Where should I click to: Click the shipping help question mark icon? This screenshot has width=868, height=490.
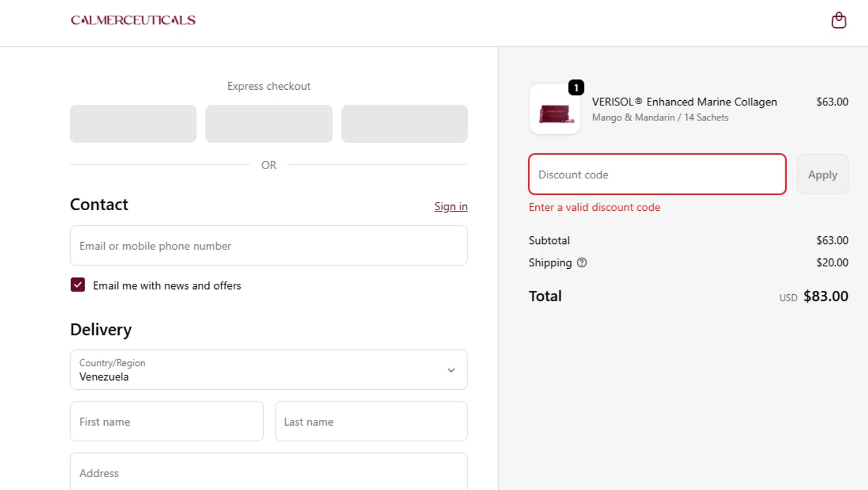click(x=582, y=262)
